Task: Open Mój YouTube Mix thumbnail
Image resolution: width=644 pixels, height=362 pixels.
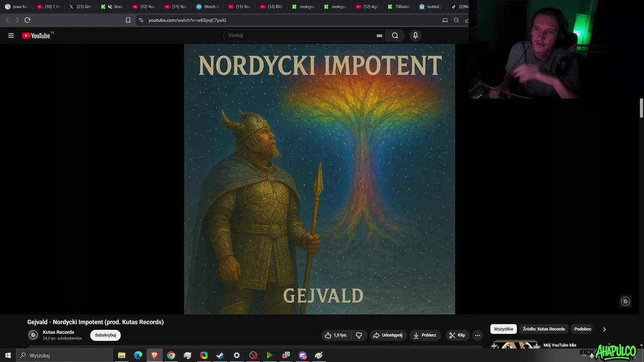Action: tap(515, 345)
